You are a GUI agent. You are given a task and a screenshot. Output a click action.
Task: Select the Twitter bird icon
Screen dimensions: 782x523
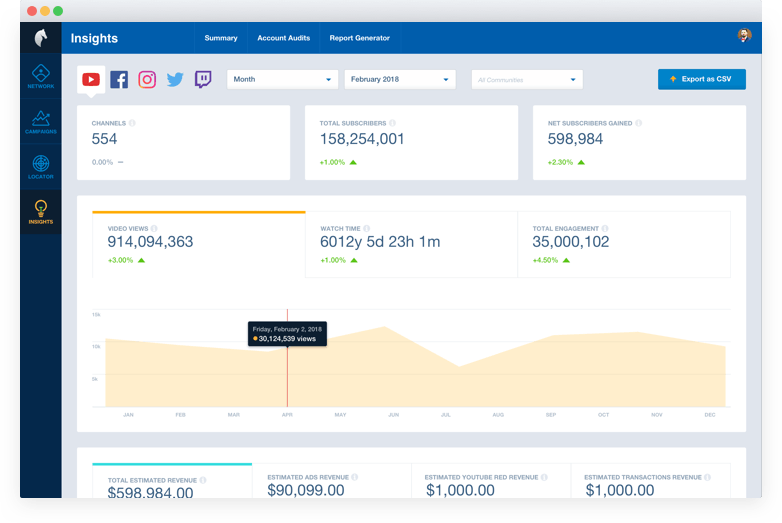(x=175, y=79)
